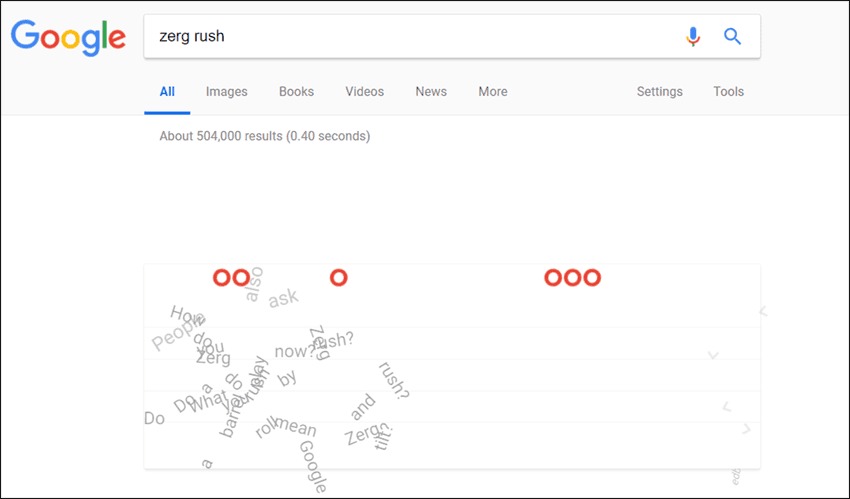
Task: Attack the lone red zerg O
Action: [338, 277]
